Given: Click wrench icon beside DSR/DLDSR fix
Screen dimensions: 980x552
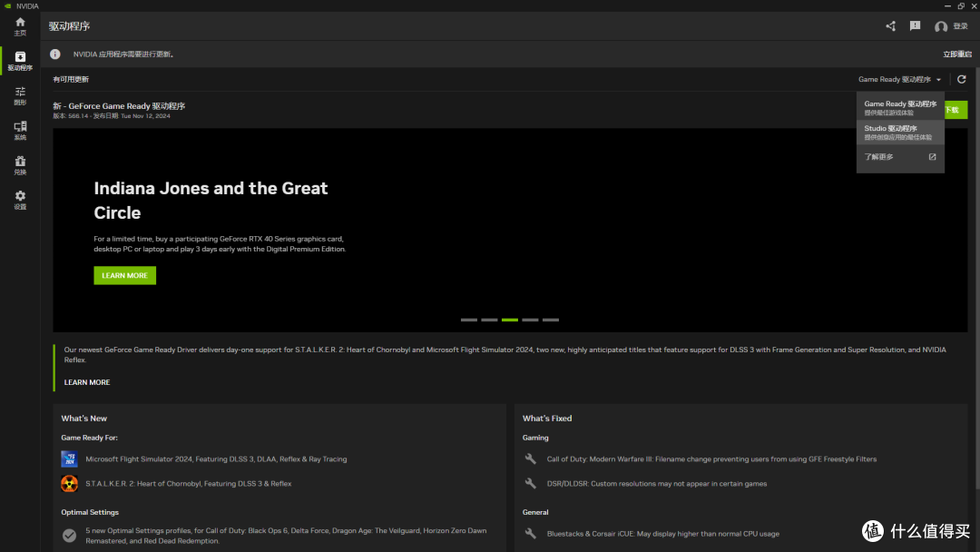Looking at the screenshot, I should (531, 483).
